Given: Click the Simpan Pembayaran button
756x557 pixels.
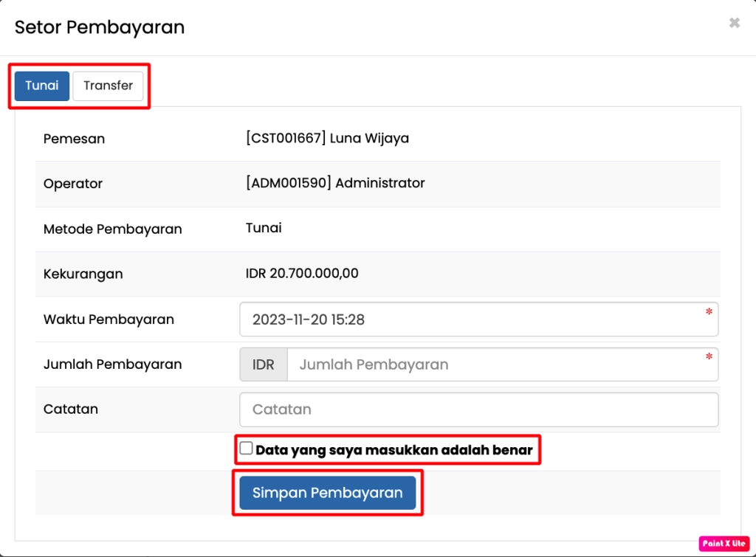Looking at the screenshot, I should (327, 493).
